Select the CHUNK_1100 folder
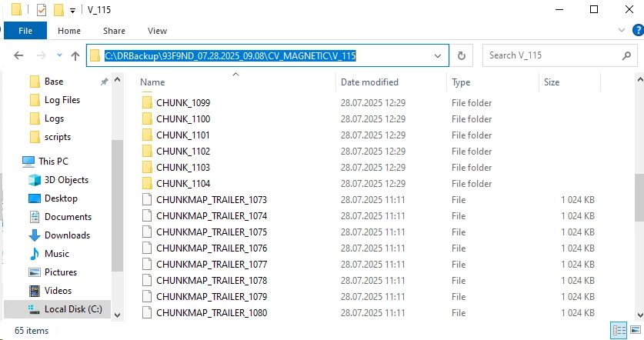 (183, 119)
